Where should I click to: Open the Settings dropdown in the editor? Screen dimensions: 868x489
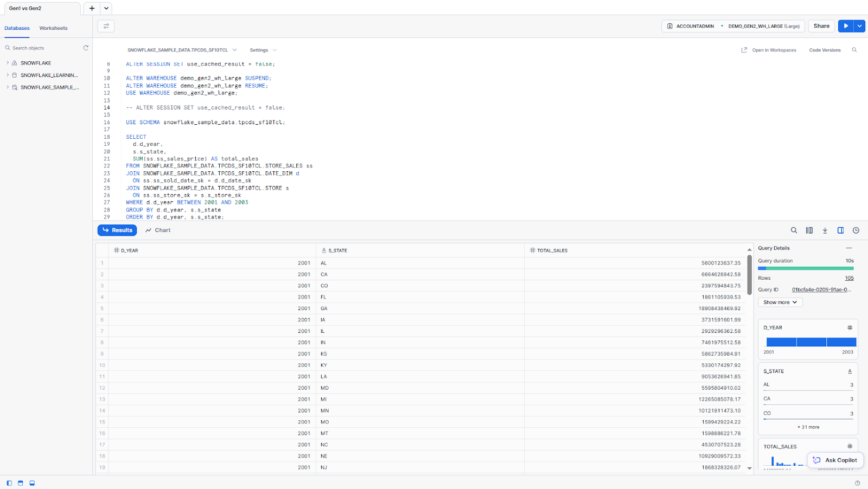(x=263, y=50)
